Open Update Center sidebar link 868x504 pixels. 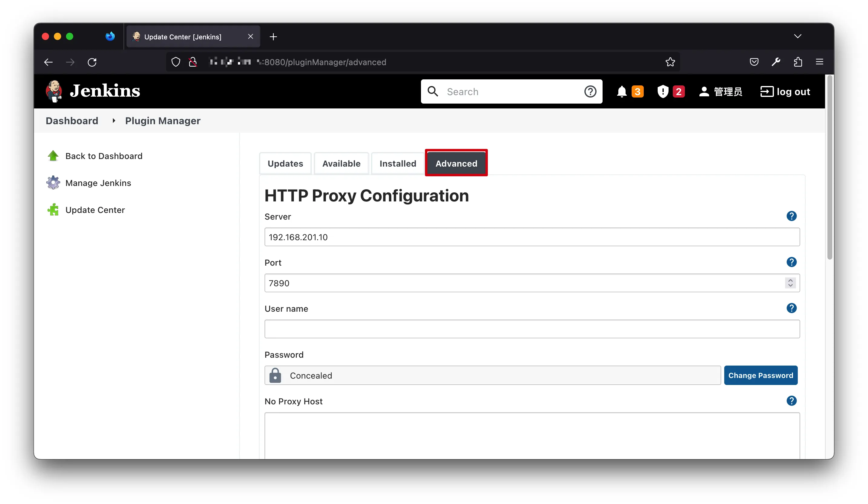(95, 210)
